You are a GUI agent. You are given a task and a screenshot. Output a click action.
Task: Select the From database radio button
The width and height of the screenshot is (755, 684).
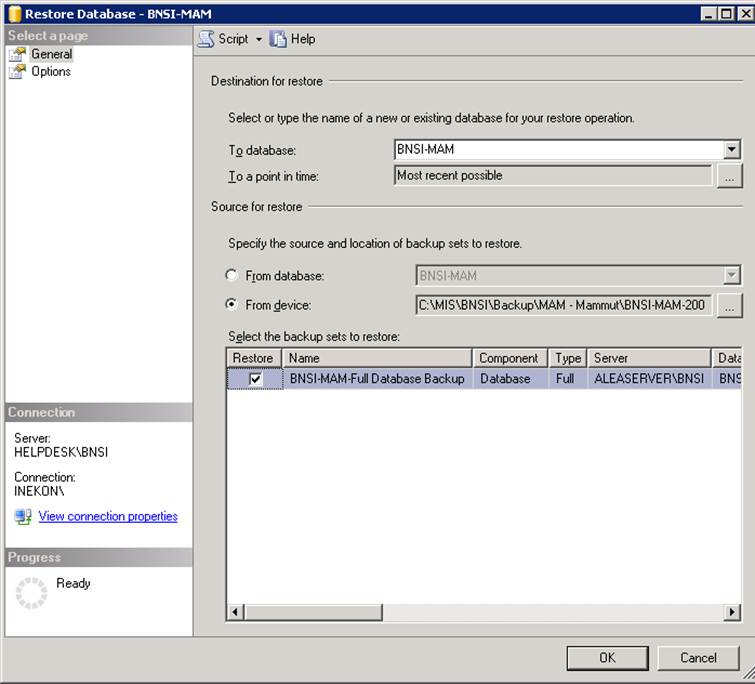(x=232, y=275)
